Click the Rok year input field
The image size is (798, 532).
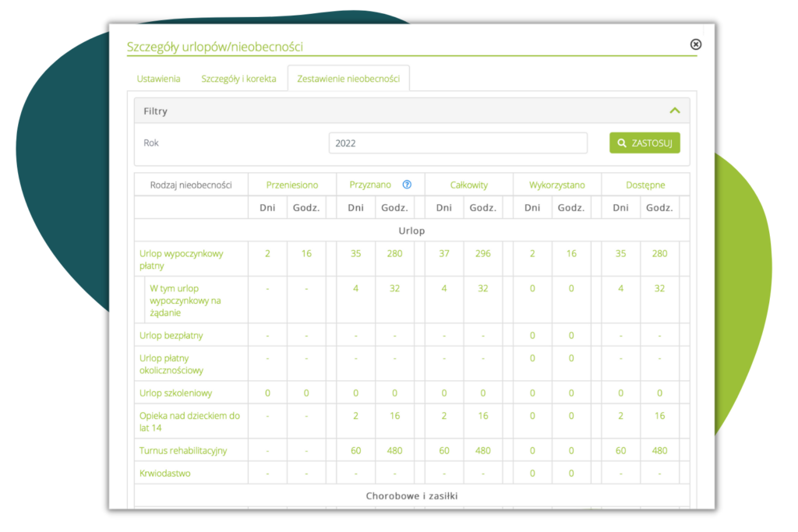[x=457, y=143]
